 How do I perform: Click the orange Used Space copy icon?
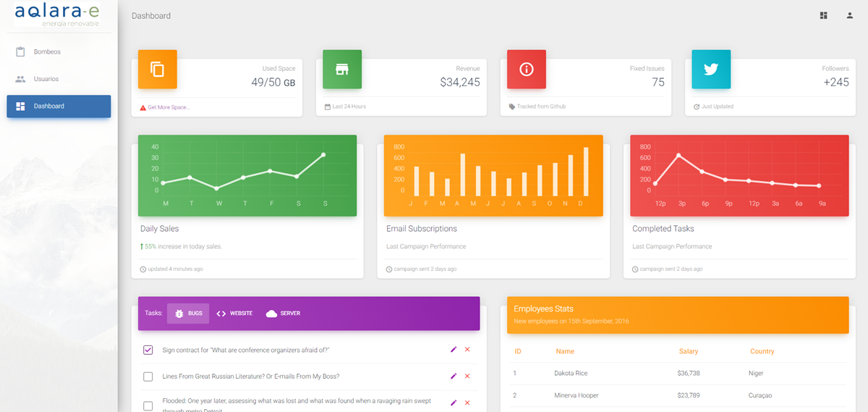pos(157,70)
